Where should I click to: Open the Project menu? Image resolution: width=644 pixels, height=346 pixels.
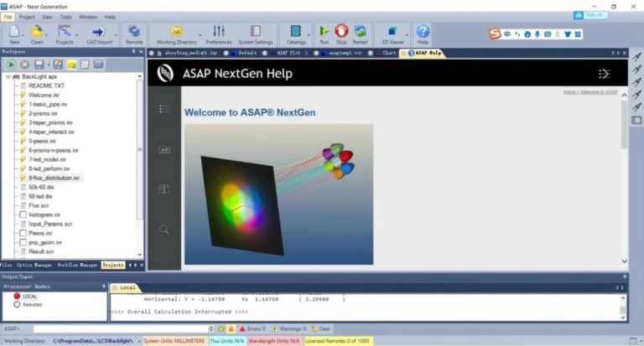(27, 17)
